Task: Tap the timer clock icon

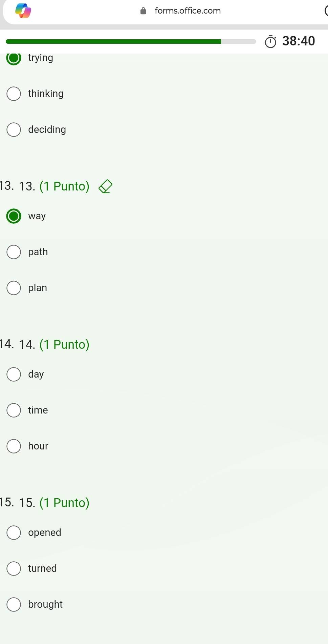Action: (270, 41)
